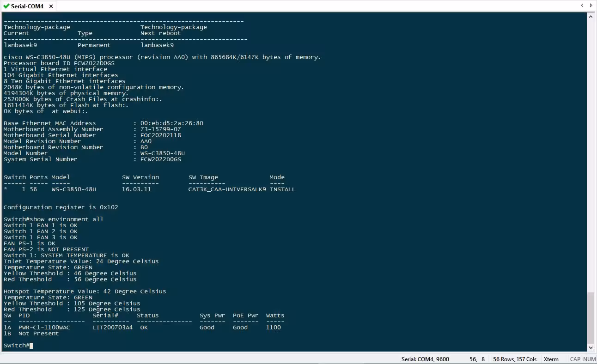The image size is (597, 364).
Task: Click Motherboard Assembly Number 73-15799-07
Action: point(161,129)
